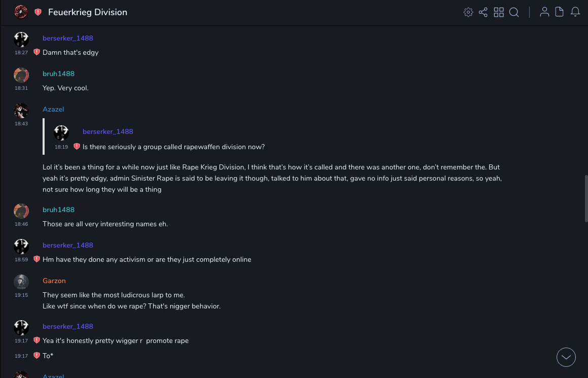Click Azazel's username at 18:43

(x=53, y=109)
